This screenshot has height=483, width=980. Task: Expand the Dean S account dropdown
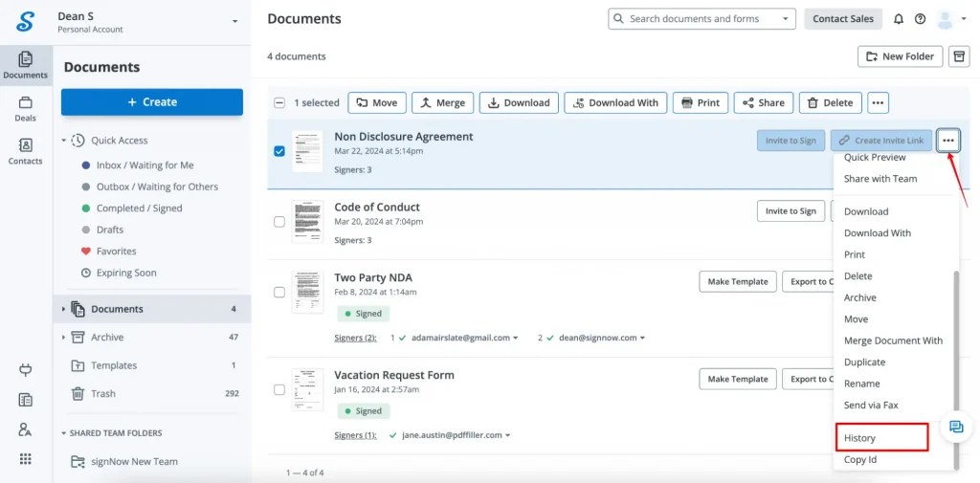pyautogui.click(x=235, y=21)
